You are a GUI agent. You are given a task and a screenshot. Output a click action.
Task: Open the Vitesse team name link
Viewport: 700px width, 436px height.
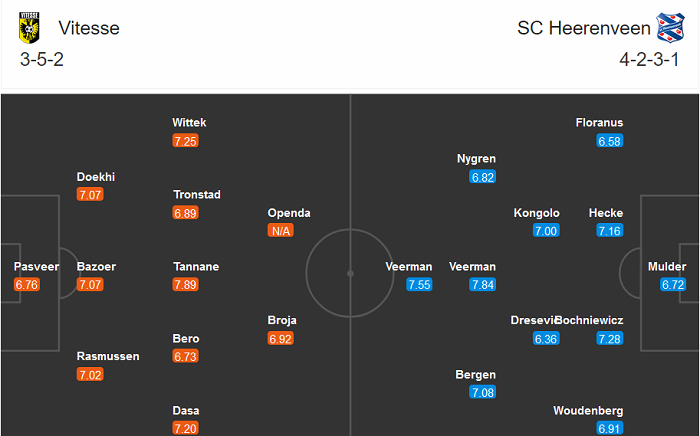[x=89, y=28]
